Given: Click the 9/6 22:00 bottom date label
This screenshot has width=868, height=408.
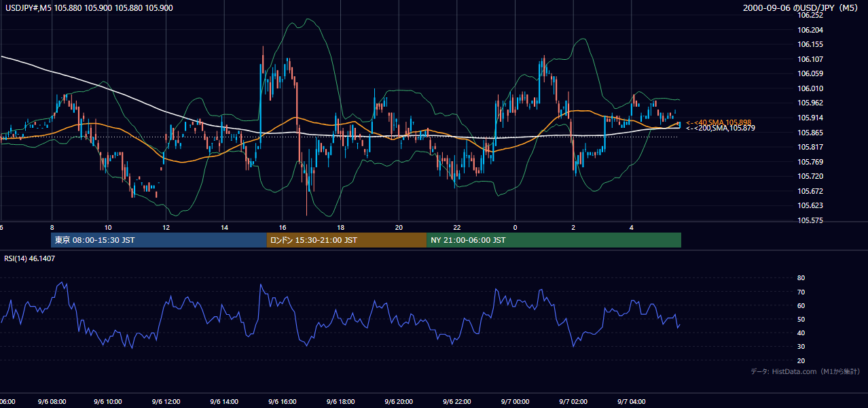Looking at the screenshot, I should [x=457, y=402].
